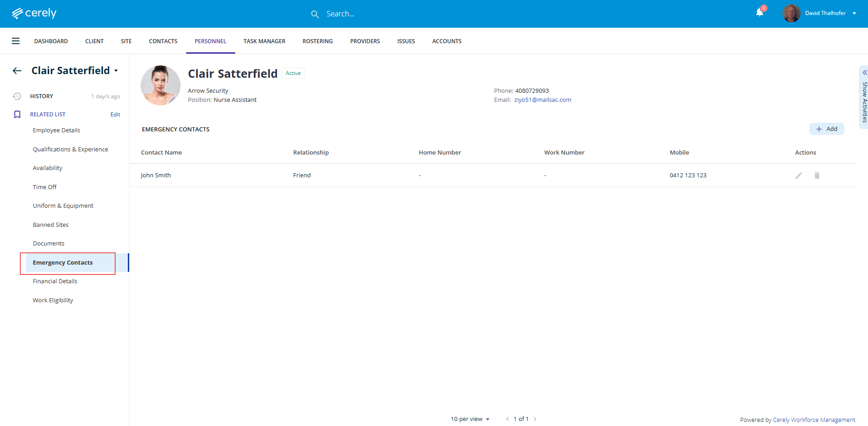Viewport: 868px width, 426px height.
Task: Click the Related List bookmark icon
Action: (x=17, y=115)
